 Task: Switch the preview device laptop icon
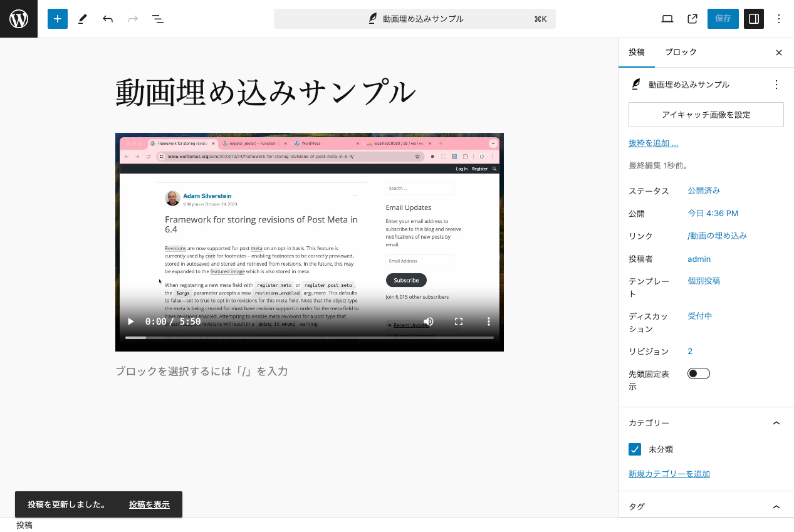point(667,19)
